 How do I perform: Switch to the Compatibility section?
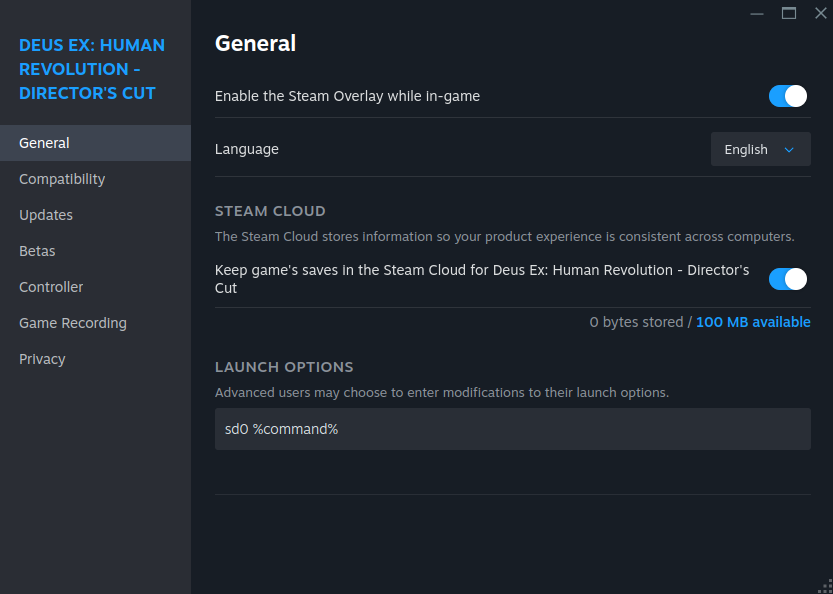click(61, 179)
